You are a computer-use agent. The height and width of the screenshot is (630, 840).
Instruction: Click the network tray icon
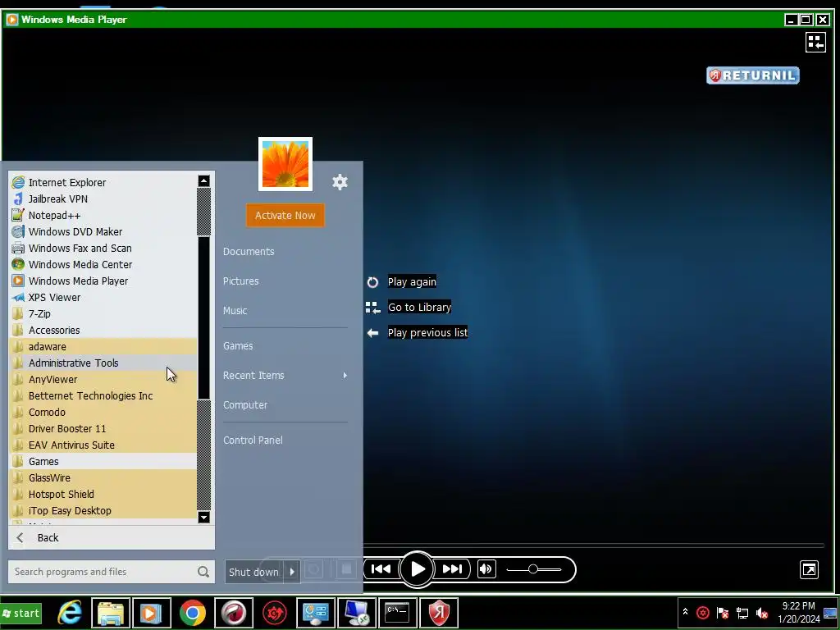coord(742,613)
